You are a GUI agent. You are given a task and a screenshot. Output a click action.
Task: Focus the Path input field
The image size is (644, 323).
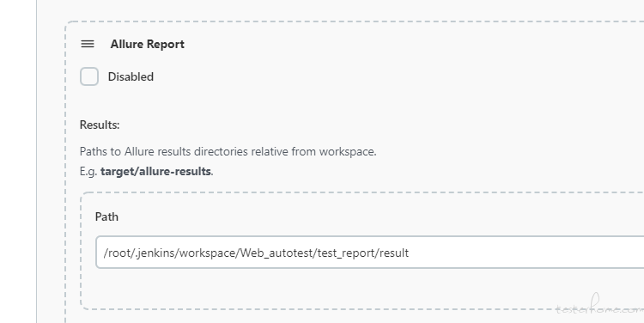(x=369, y=253)
